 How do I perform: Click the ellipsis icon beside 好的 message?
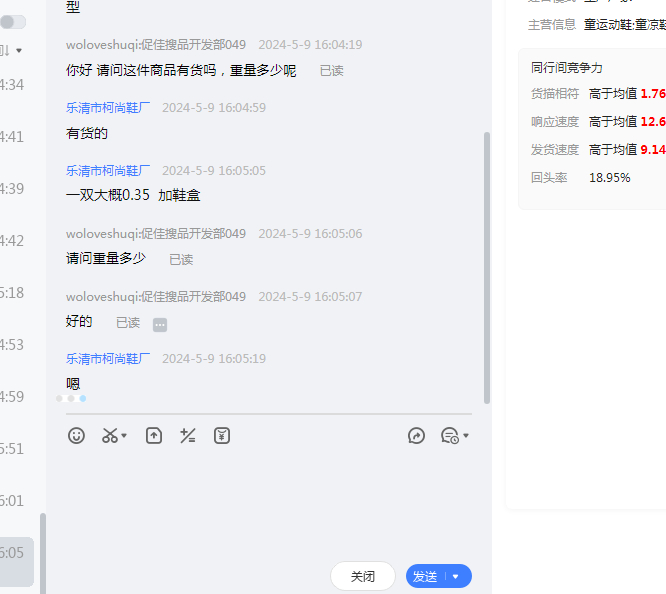pyautogui.click(x=160, y=325)
